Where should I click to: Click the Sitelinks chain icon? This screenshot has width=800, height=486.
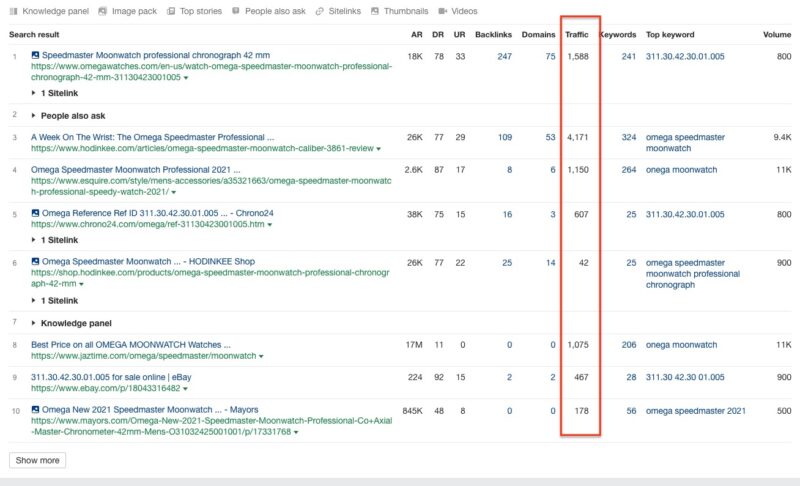319,11
